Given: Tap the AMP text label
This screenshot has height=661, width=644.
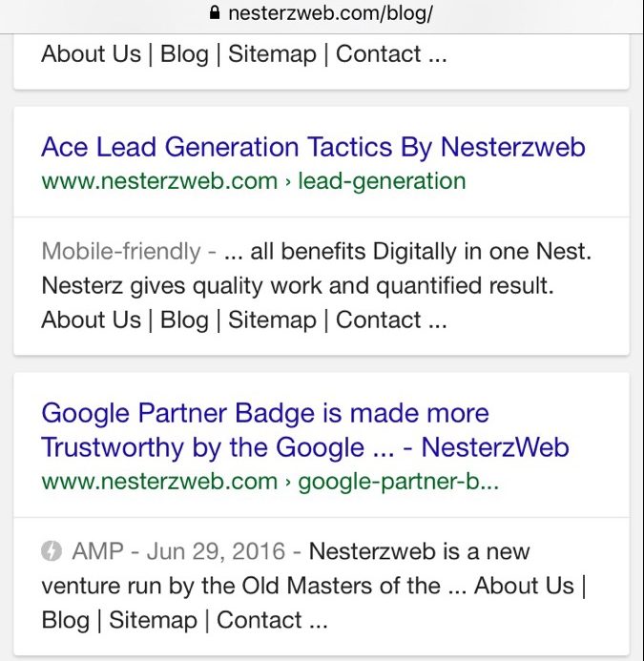Looking at the screenshot, I should click(97, 551).
